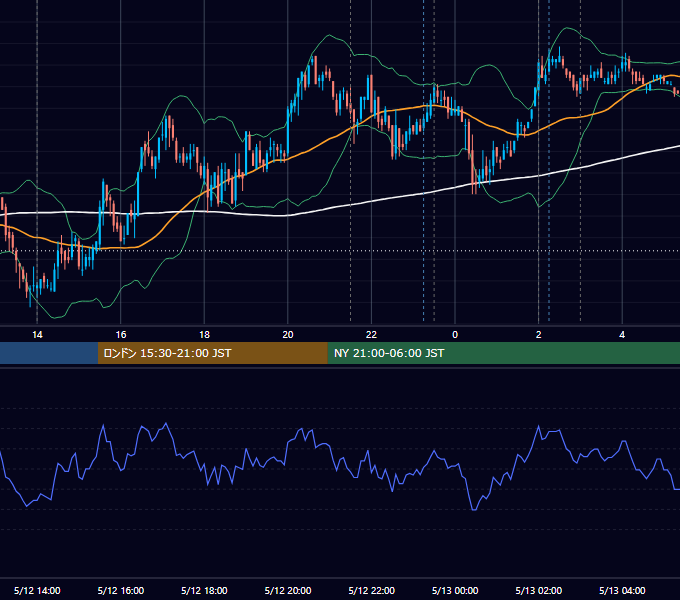Image resolution: width=680 pixels, height=600 pixels.
Task: Click the 5/12 20:00 date label
Action: click(288, 590)
